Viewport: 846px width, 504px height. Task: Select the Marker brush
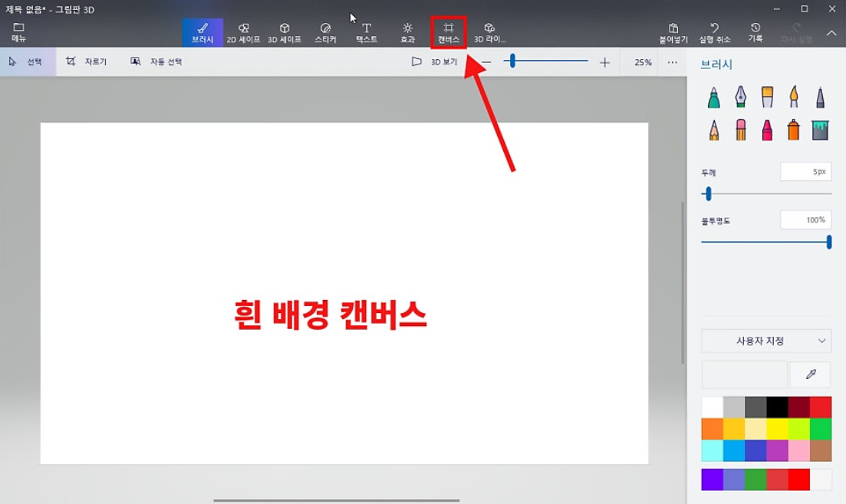click(713, 97)
